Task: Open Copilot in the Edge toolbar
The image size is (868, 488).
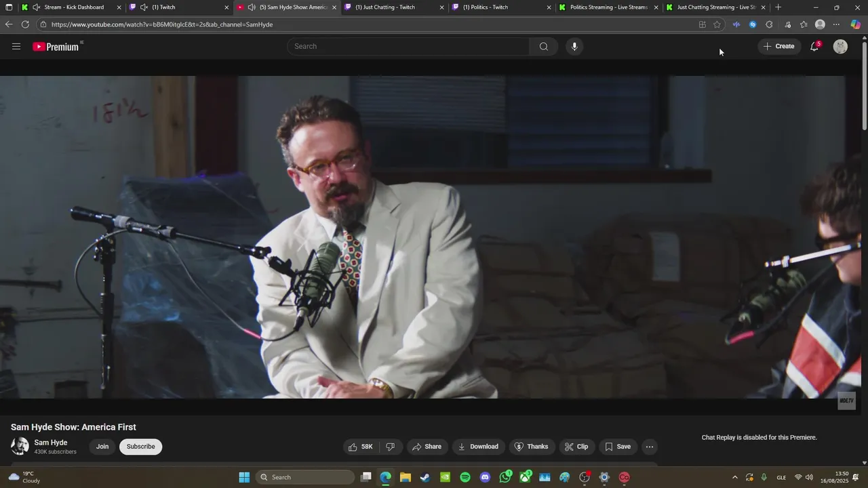Action: point(856,24)
